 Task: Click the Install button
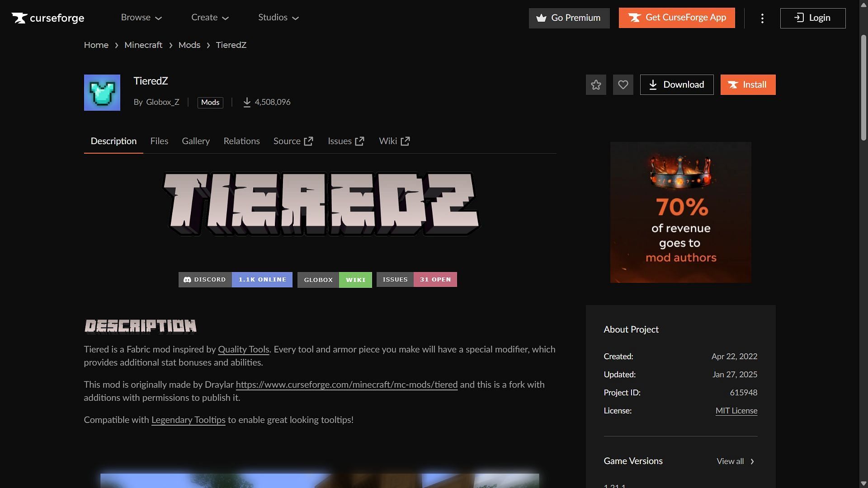click(x=748, y=85)
